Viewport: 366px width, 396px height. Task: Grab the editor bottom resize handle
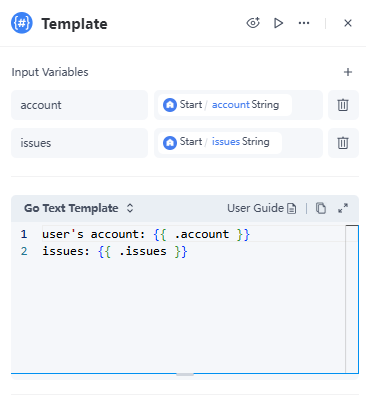pos(185,374)
